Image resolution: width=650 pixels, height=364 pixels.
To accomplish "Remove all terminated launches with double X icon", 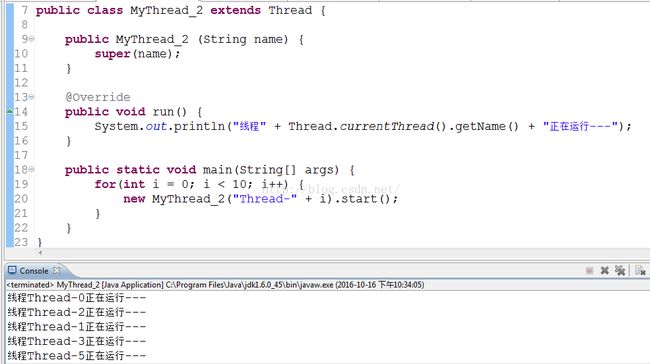I will pyautogui.click(x=620, y=271).
